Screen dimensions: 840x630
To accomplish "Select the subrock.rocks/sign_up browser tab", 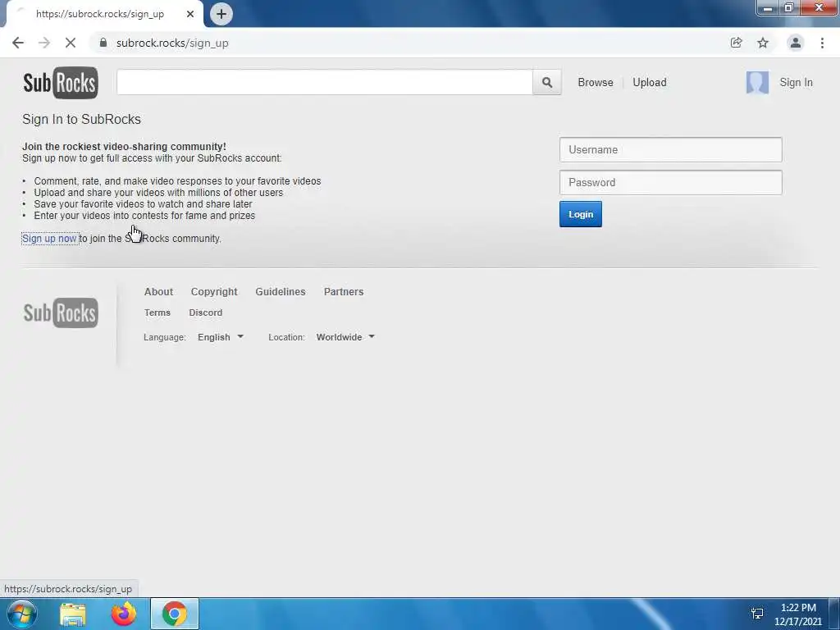I will [x=102, y=14].
